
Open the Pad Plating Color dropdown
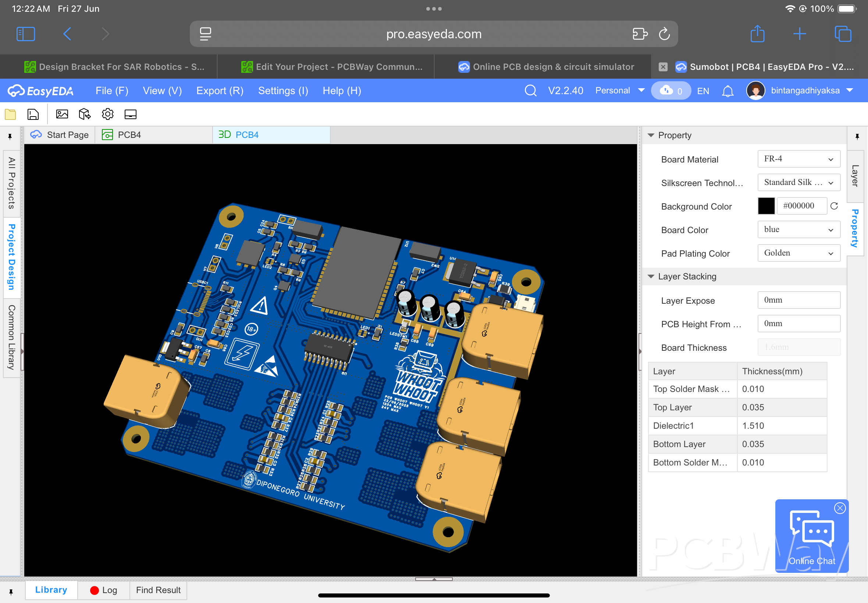[798, 253]
